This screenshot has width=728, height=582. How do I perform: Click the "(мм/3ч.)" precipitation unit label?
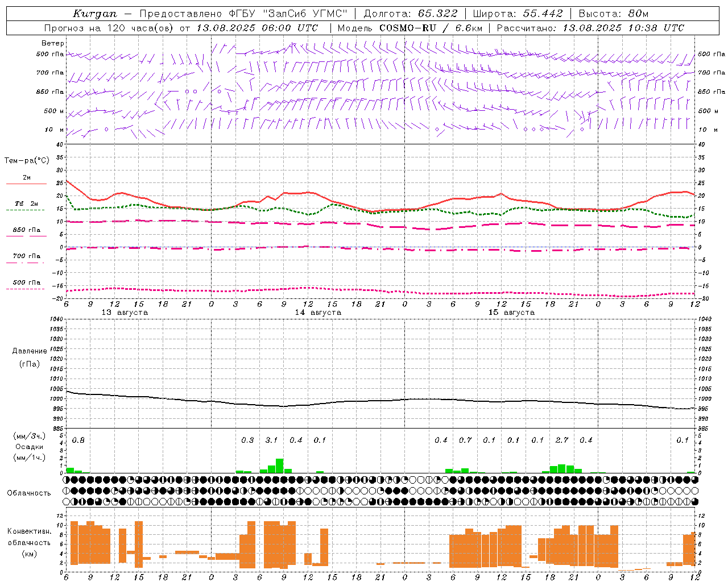[30, 436]
